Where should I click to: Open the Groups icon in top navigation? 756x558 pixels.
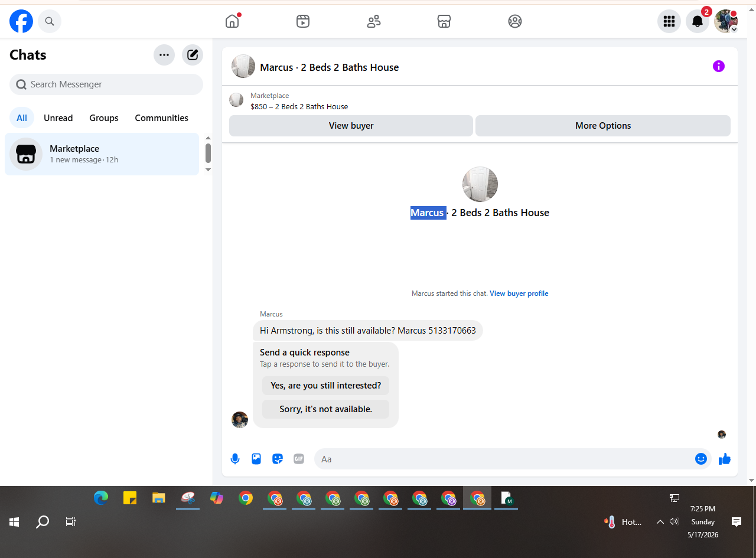(515, 21)
